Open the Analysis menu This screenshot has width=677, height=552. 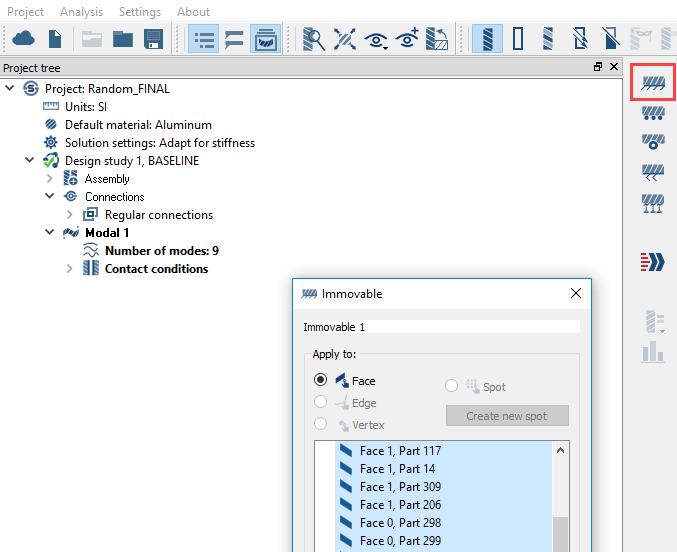[x=81, y=12]
